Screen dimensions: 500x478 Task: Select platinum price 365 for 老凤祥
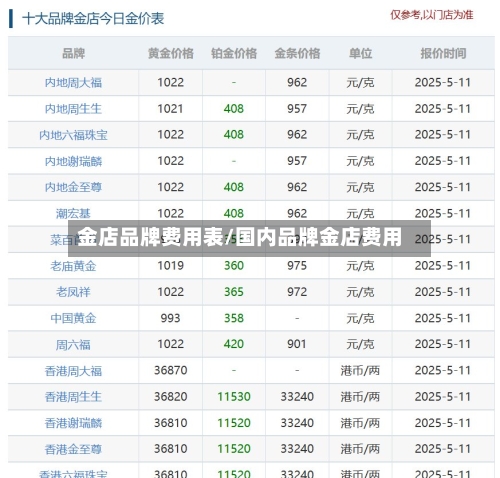click(234, 292)
